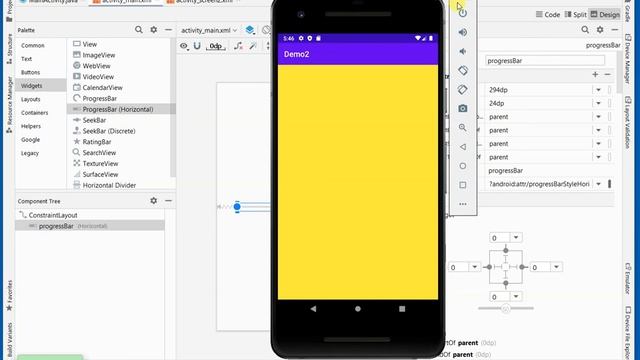Select progressBar in the Component Tree
640x360 pixels.
click(56, 226)
